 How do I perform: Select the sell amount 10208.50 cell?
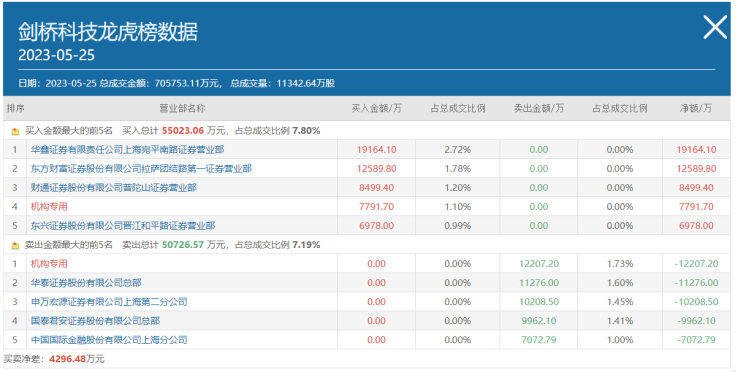tap(539, 302)
